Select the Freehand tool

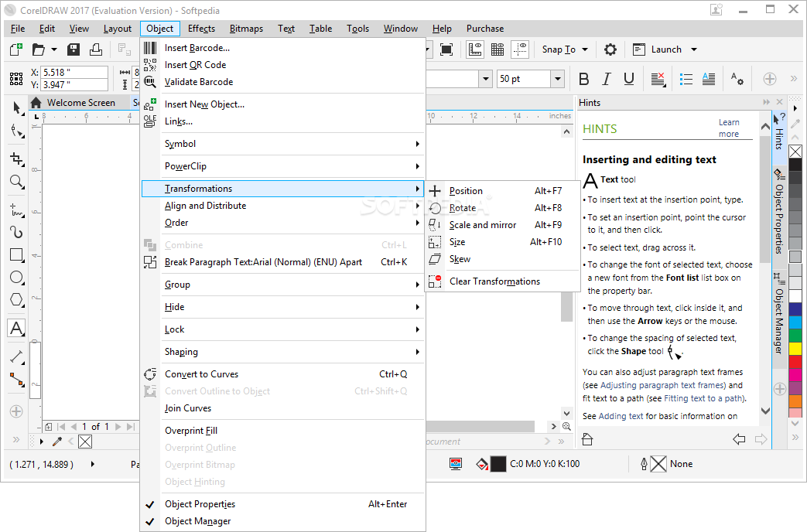click(x=17, y=210)
